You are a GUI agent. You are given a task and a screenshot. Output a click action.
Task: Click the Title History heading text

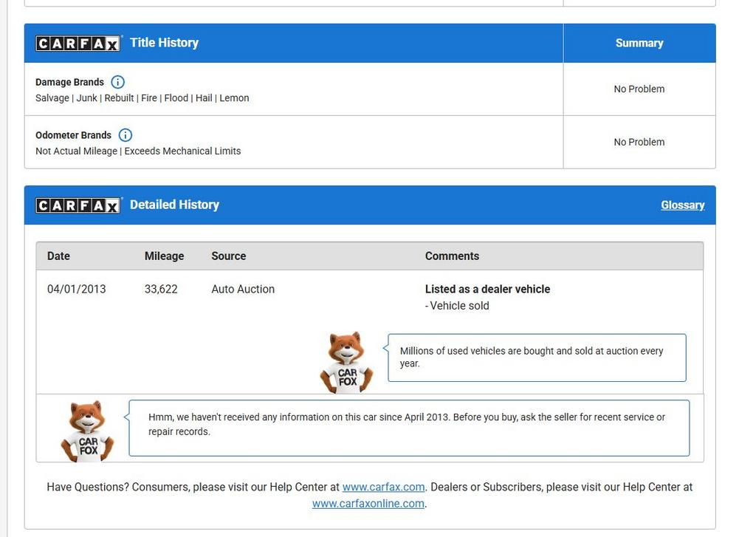[x=165, y=42]
